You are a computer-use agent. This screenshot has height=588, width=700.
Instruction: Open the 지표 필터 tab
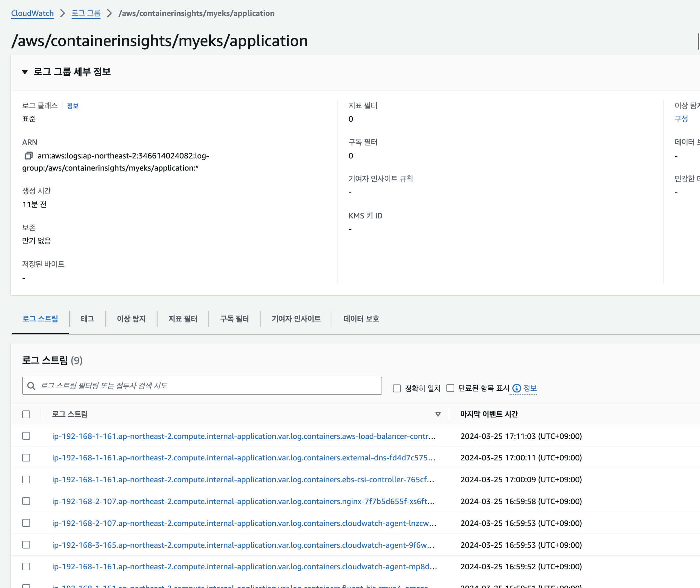pos(183,319)
